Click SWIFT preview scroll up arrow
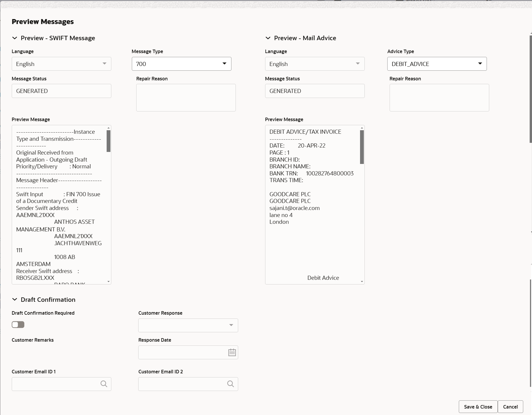The height and width of the screenshot is (415, 532). click(x=108, y=128)
